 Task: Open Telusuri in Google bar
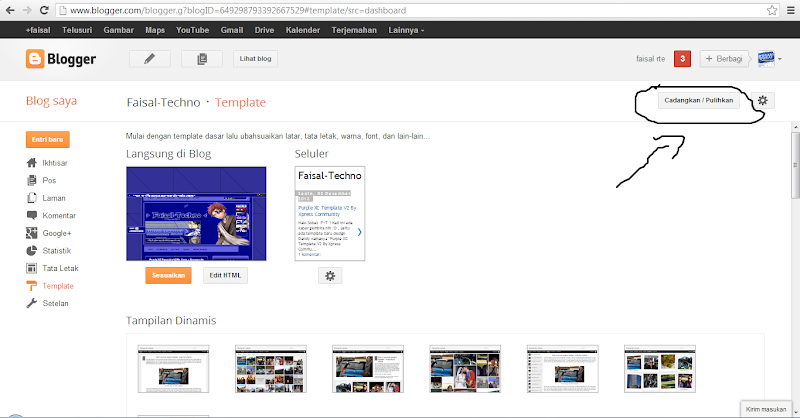(x=77, y=30)
